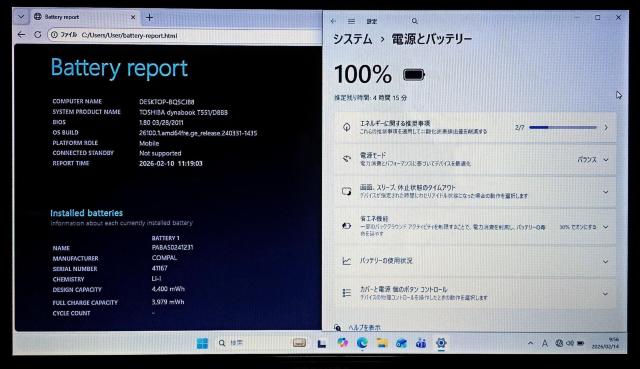Reload the battery report page
This screenshot has width=640, height=369.
[38, 35]
